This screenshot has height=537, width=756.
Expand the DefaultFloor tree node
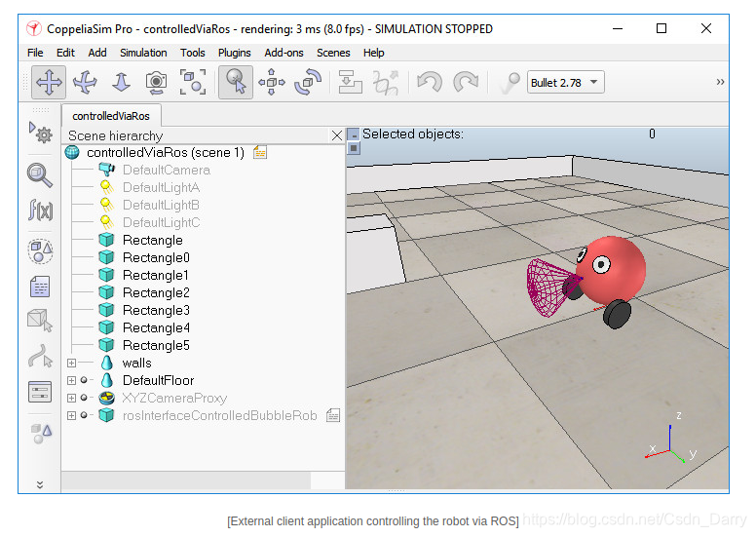point(71,380)
